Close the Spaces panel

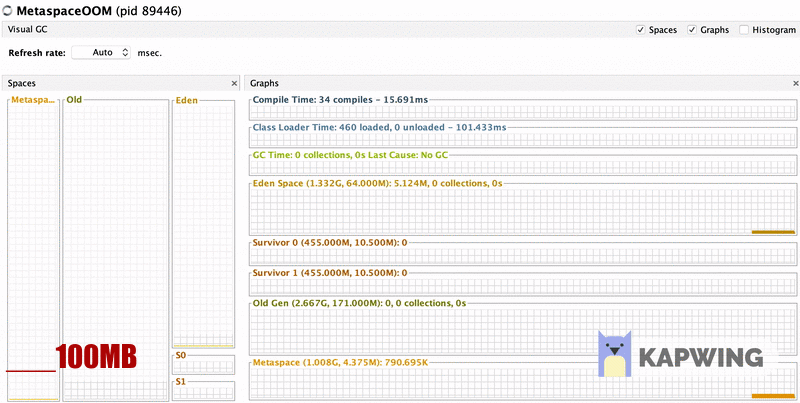point(234,84)
